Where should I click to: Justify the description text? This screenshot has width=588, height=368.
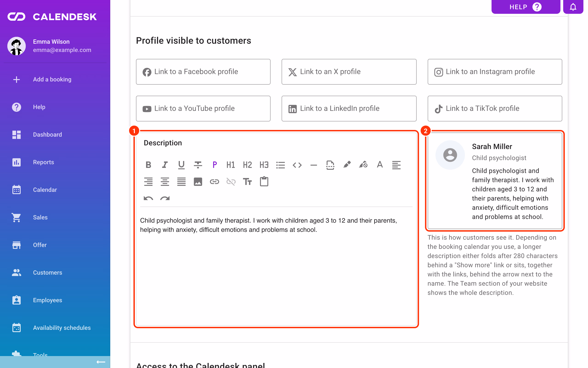[181, 181]
